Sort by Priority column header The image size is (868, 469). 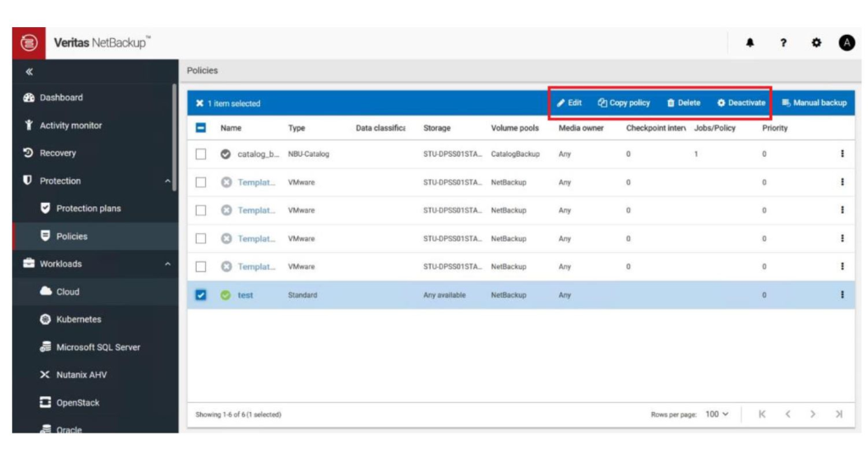[775, 128]
